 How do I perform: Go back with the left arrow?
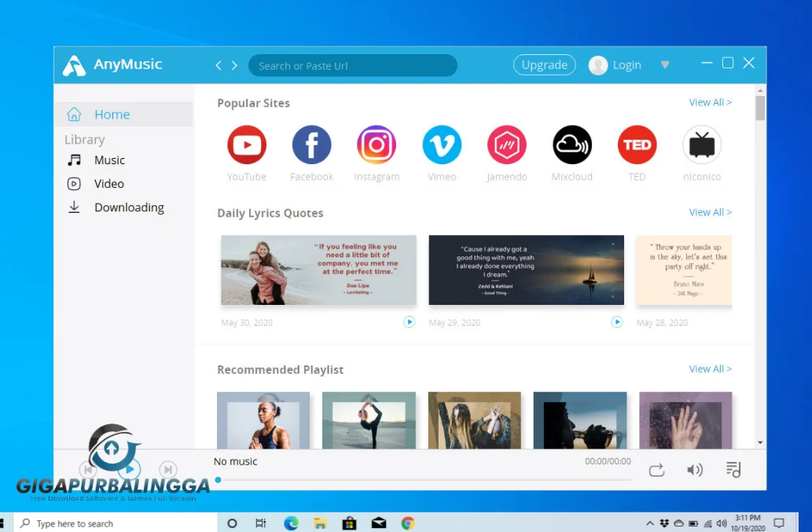(x=219, y=65)
